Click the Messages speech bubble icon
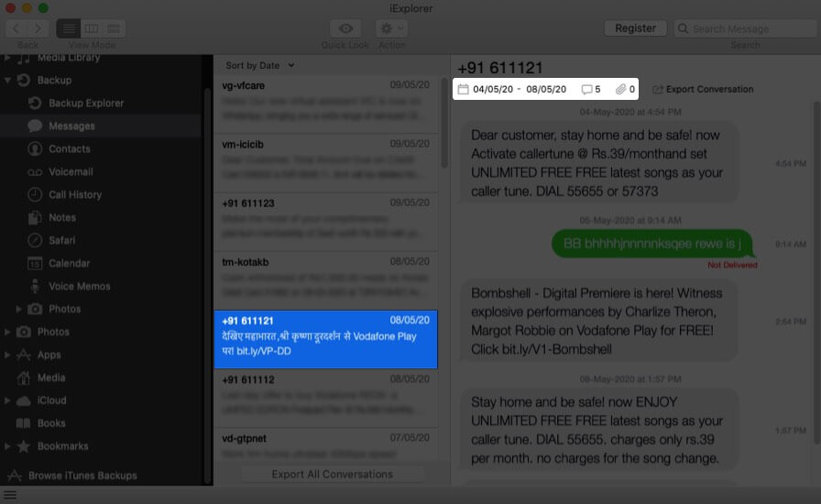The width and height of the screenshot is (821, 504). point(35,126)
